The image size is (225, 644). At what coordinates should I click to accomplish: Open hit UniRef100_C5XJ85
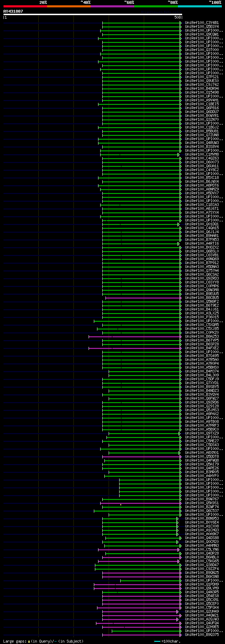coord(202,329)
